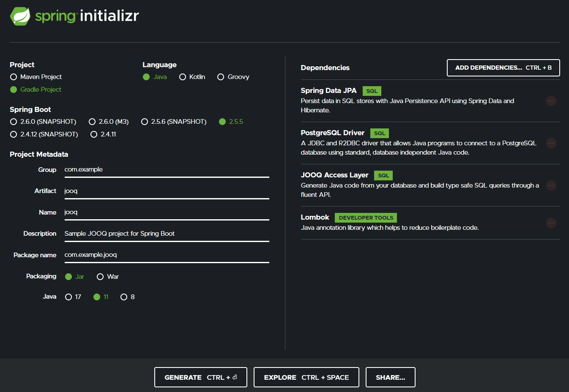Focus the Artifact input field
569x392 pixels.
(x=167, y=191)
